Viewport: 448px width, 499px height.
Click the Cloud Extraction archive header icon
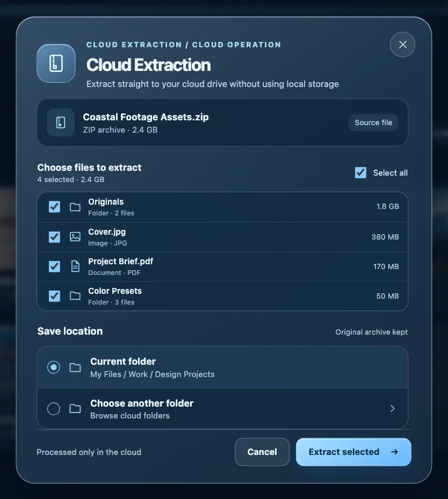tap(56, 63)
